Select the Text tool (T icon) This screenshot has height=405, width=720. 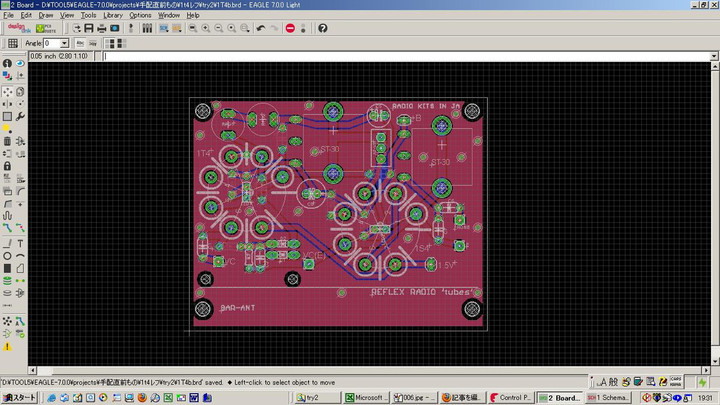[x=20, y=243]
